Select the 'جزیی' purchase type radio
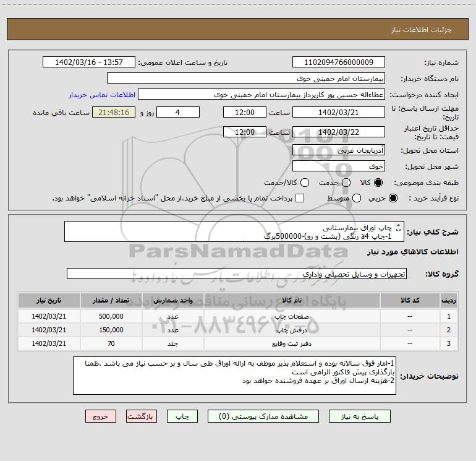The width and height of the screenshot is (476, 461). pos(393,199)
